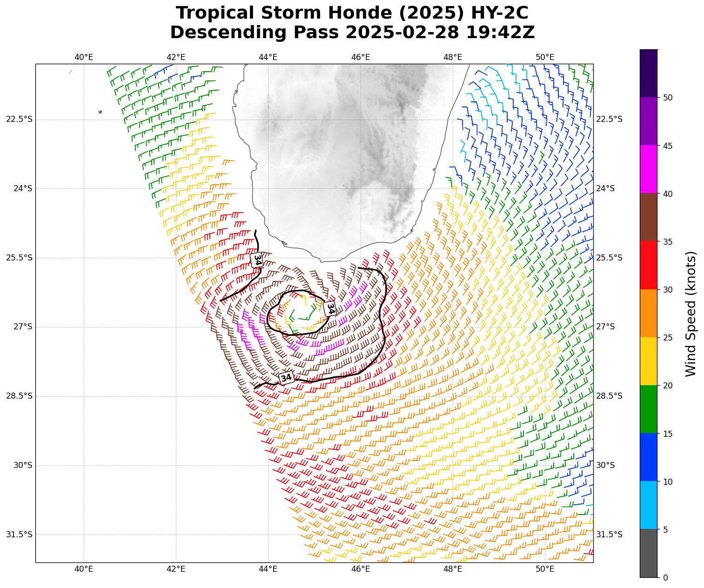Click the 46°E label on the bottom axis

[x=360, y=569]
